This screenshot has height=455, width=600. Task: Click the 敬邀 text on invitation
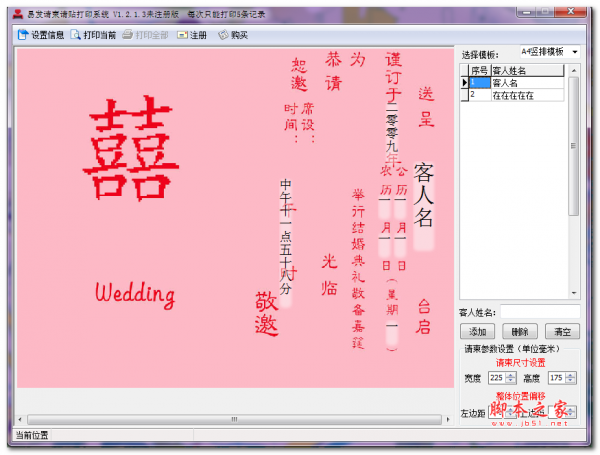(x=266, y=314)
